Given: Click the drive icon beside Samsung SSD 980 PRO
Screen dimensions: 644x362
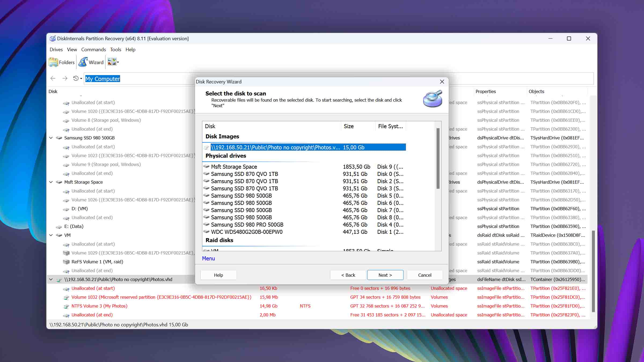Looking at the screenshot, I should coord(206,224).
